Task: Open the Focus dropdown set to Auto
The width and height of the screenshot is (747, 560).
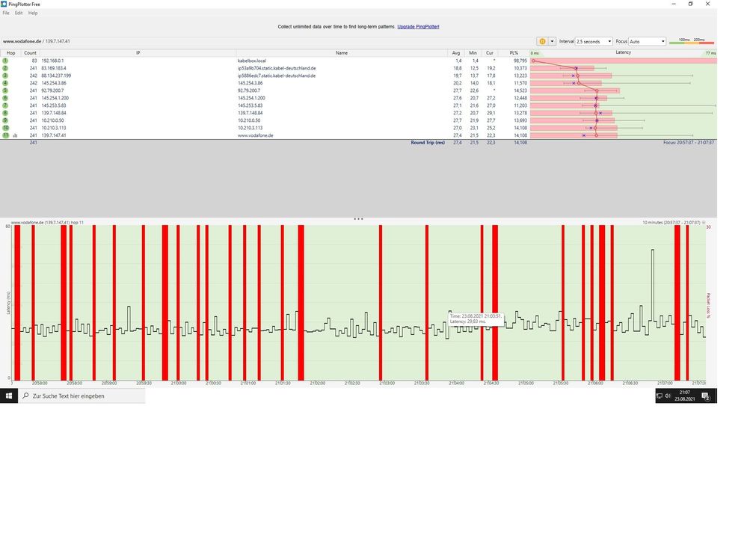Action: point(647,41)
